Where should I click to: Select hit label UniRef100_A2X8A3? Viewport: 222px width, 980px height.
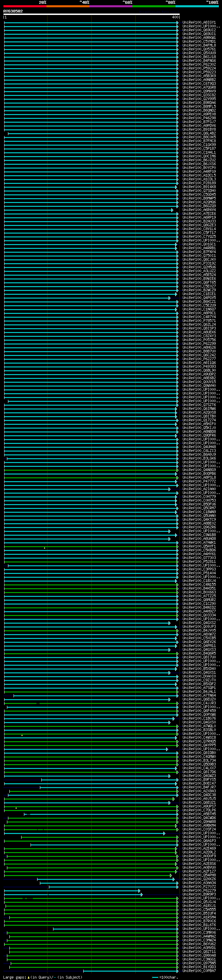point(199,791)
